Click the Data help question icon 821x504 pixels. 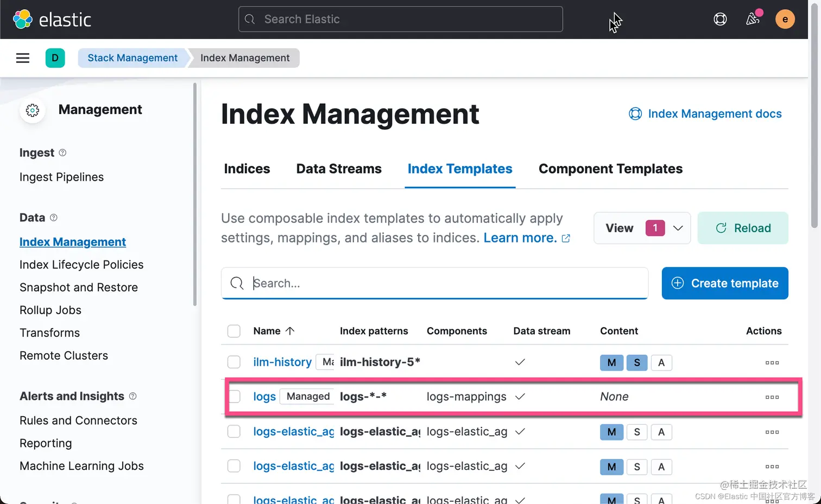pos(53,218)
